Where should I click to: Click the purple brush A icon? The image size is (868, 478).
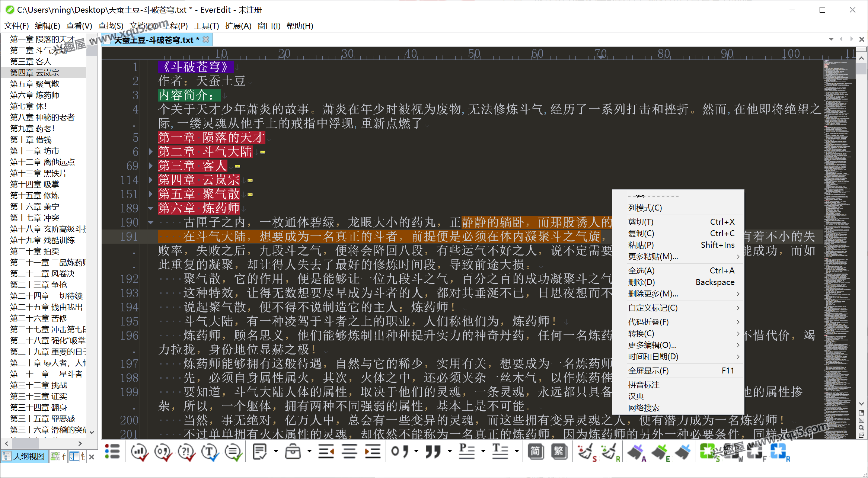[x=637, y=452]
